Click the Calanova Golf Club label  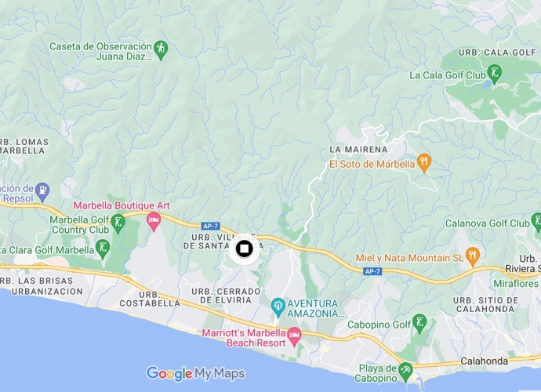pos(487,223)
